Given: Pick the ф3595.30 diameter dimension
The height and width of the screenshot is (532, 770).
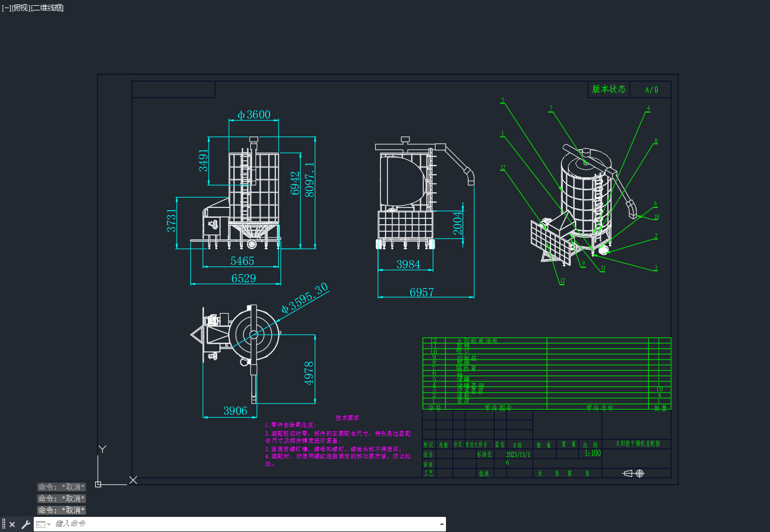Looking at the screenshot, I should tap(305, 298).
